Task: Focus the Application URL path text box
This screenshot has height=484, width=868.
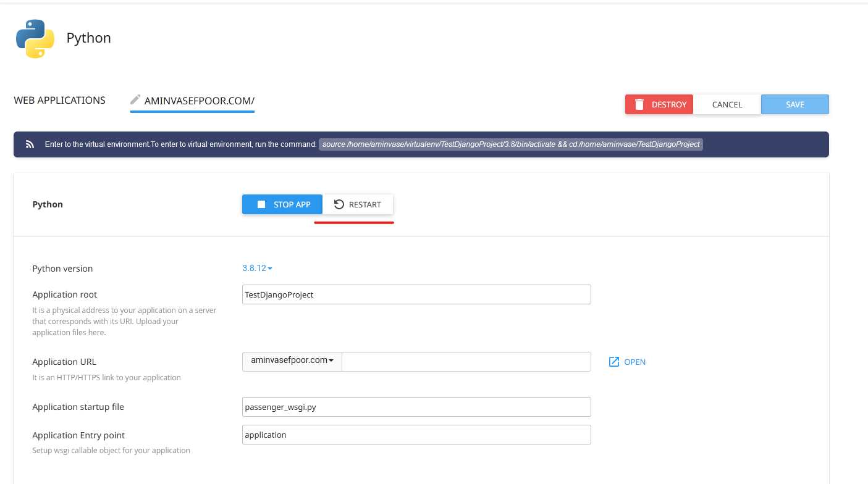Action: [466, 362]
